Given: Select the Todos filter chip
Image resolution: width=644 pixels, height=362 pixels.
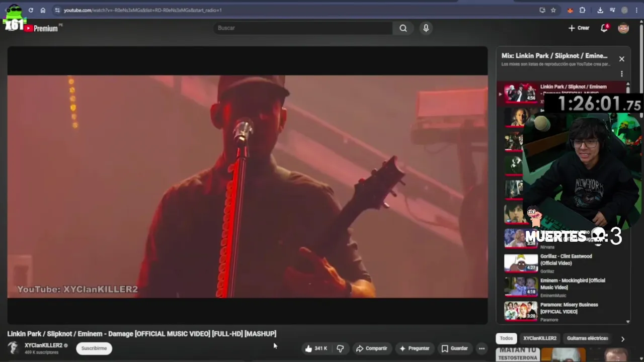Looking at the screenshot, I should [507, 338].
